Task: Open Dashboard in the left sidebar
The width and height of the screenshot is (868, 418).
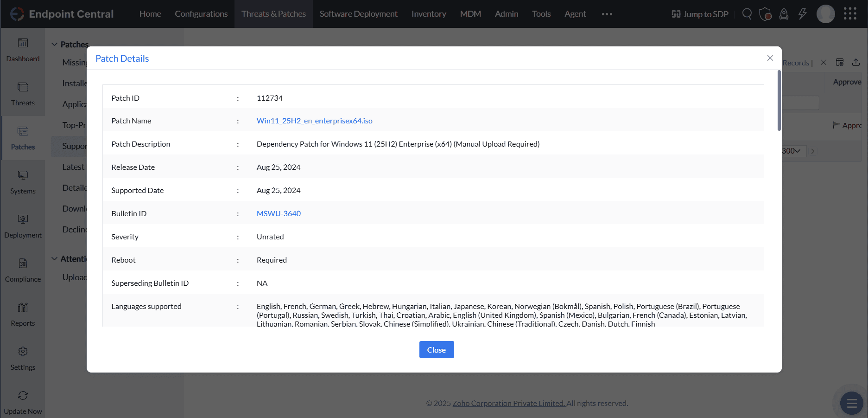Action: tap(23, 50)
